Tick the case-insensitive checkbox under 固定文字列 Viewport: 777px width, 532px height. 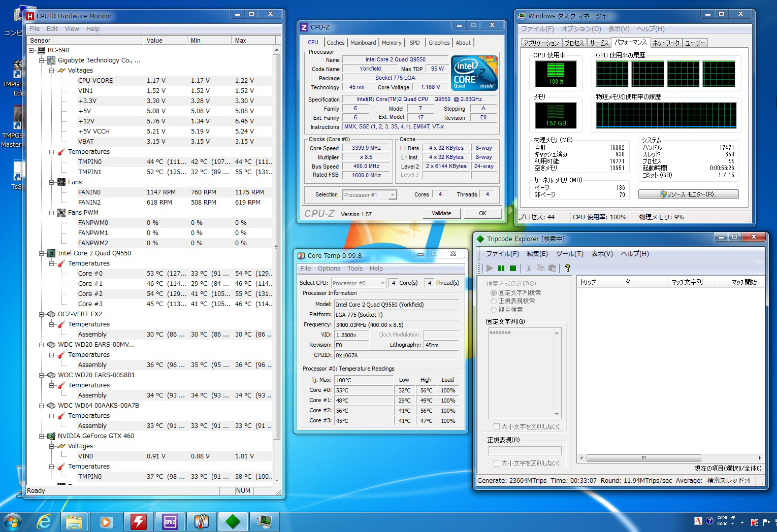coord(497,426)
